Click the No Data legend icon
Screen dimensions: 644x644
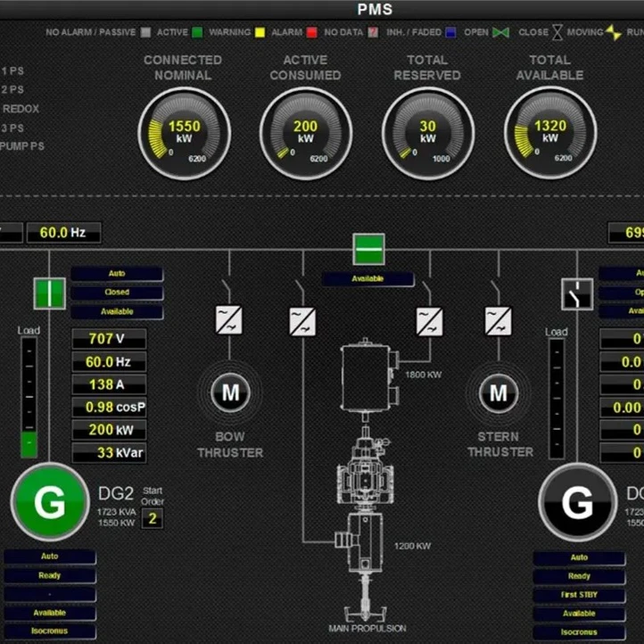(373, 32)
